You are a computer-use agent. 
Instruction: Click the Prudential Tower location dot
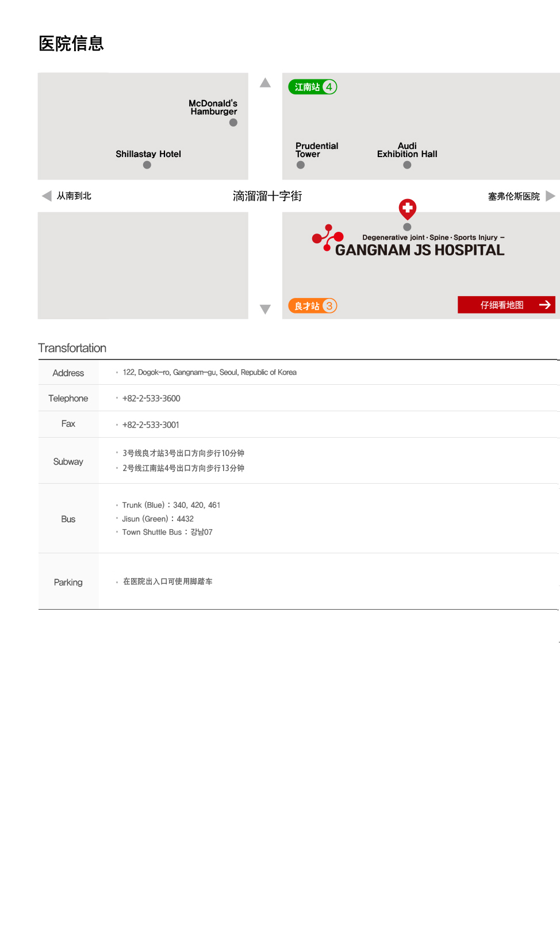(301, 165)
